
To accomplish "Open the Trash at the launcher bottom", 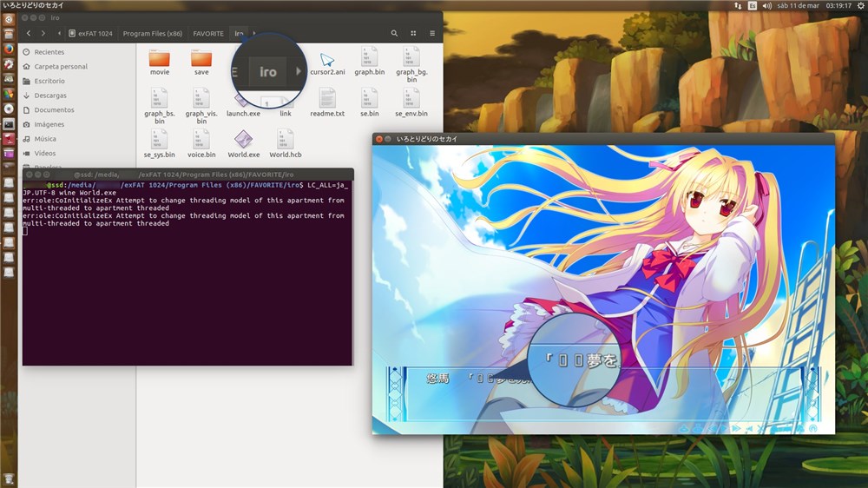I will pos(9,479).
